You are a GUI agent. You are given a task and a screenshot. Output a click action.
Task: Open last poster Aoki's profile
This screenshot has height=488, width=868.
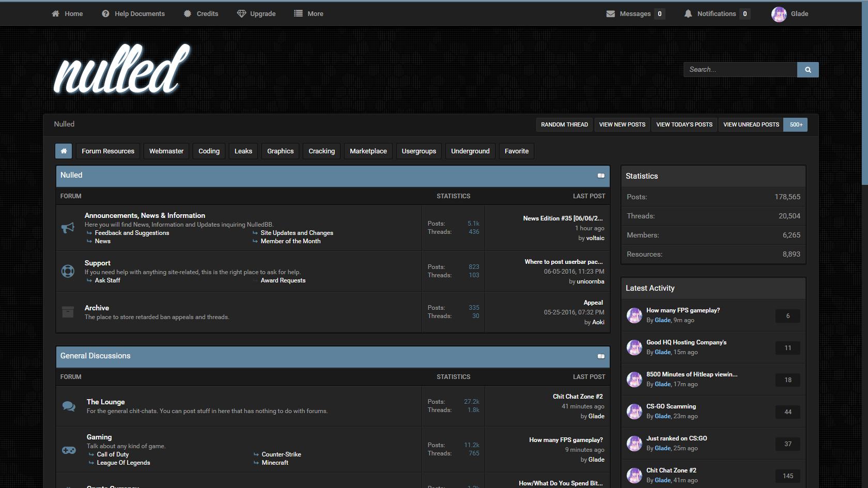pos(598,322)
